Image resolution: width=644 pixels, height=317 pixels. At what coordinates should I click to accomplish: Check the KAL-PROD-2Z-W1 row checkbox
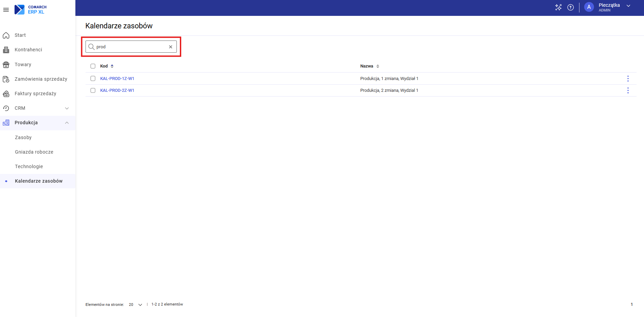coord(93,90)
